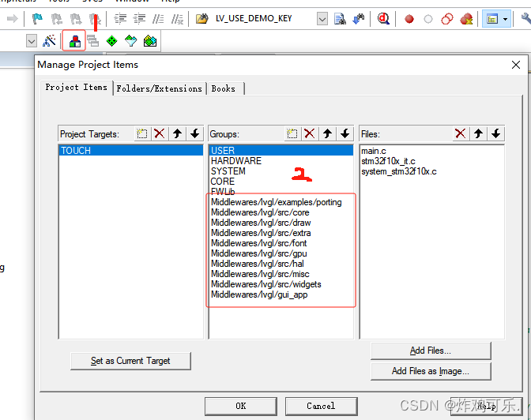This screenshot has height=420, width=531.
Task: Move the selected file down
Action: coord(495,133)
